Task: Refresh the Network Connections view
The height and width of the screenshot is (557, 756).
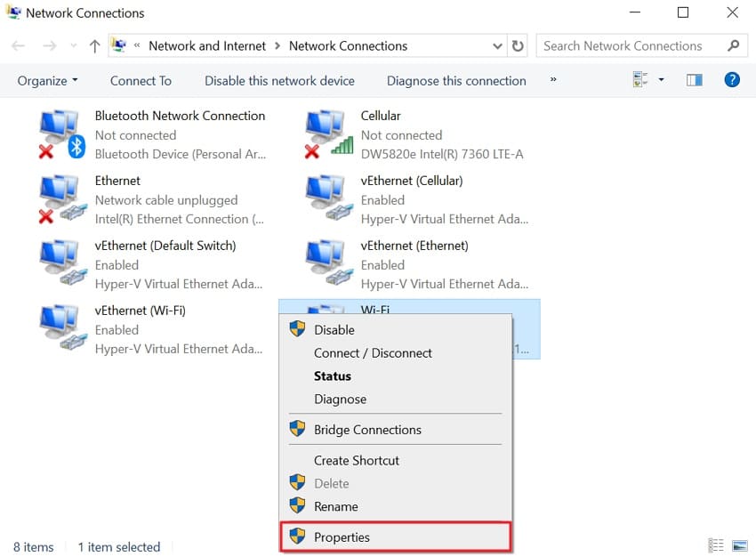Action: tap(518, 45)
